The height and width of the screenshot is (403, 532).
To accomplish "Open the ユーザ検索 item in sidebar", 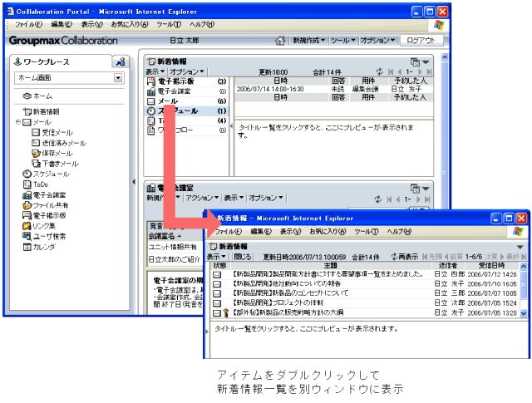I will point(49,236).
